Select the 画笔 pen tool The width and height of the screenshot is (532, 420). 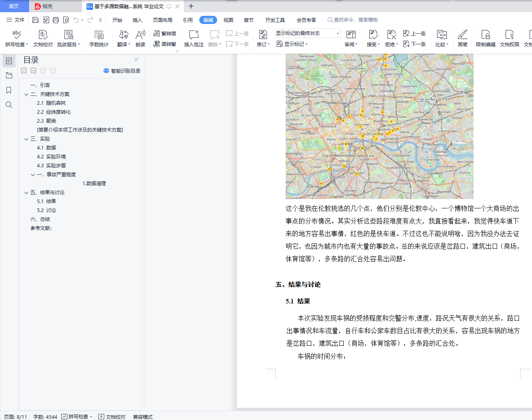tap(462, 35)
